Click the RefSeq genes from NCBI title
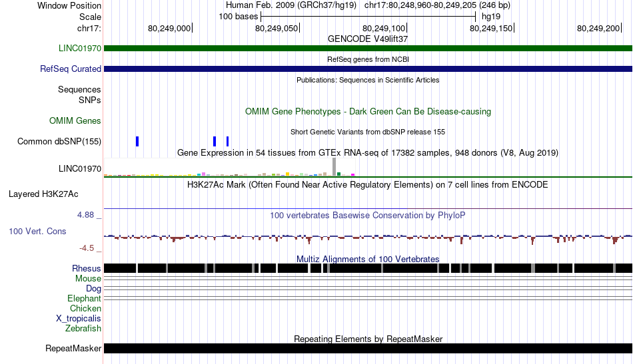 click(368, 59)
